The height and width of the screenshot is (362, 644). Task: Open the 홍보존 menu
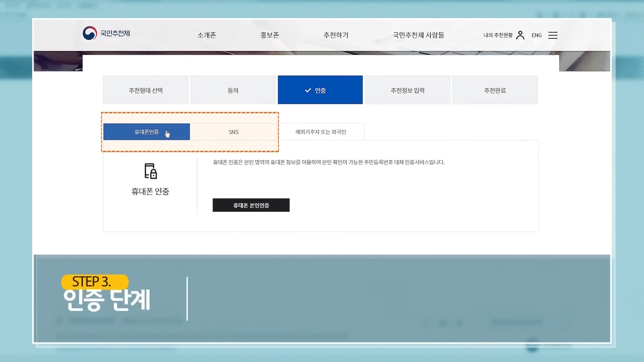coord(270,35)
